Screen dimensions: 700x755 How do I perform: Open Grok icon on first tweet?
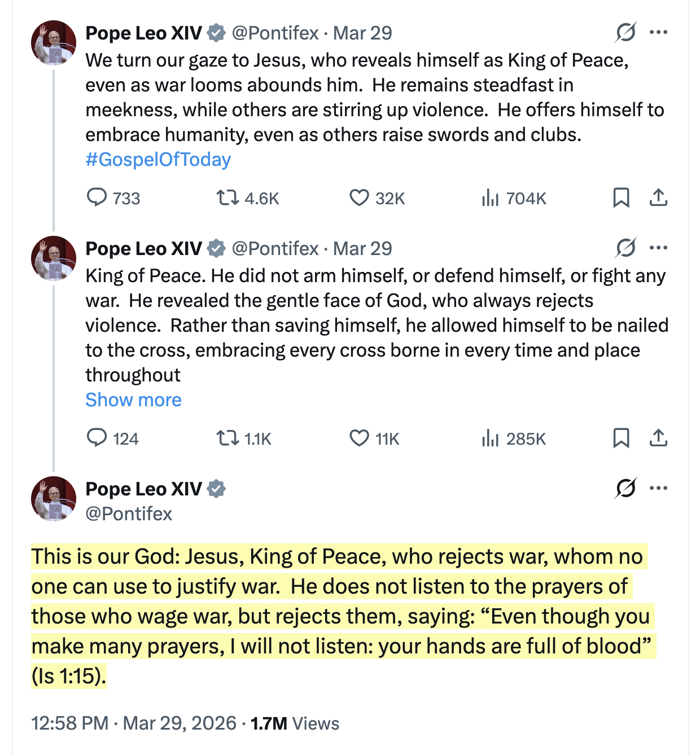[625, 33]
